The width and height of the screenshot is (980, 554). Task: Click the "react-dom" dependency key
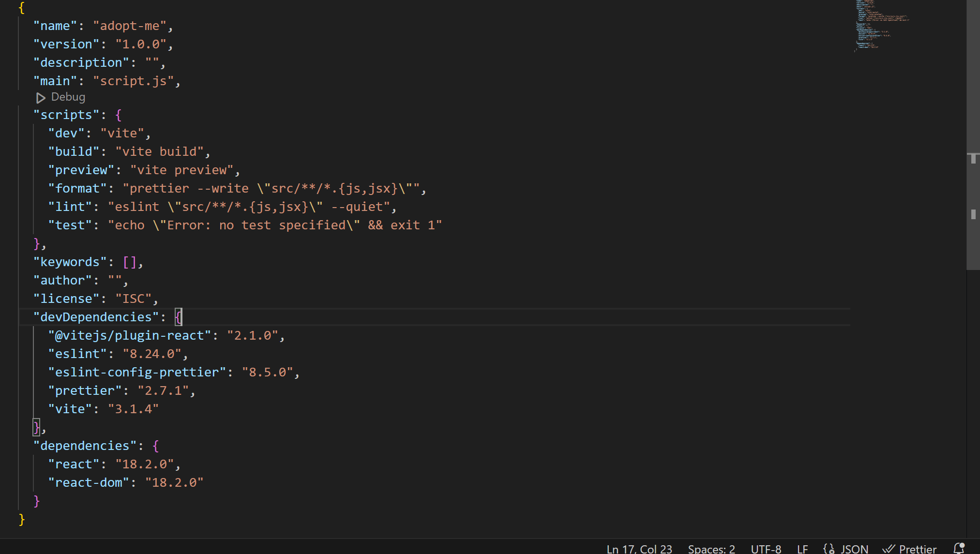[x=89, y=483]
